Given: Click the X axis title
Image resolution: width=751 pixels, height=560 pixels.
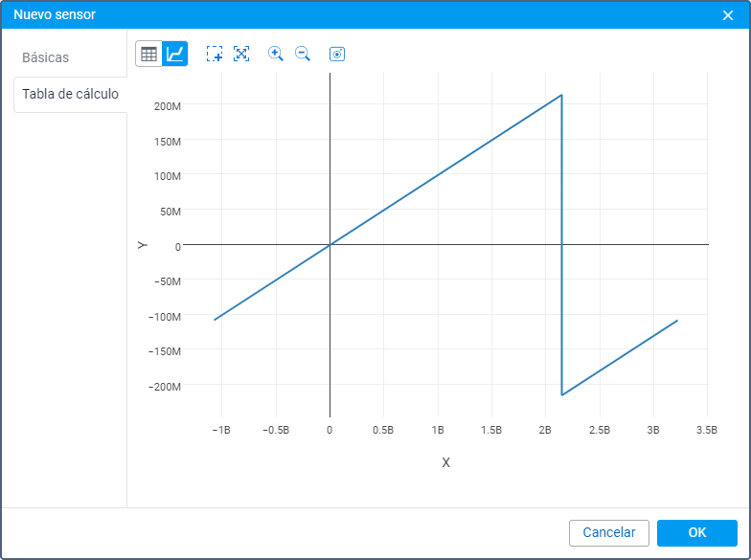Looking at the screenshot, I should click(x=446, y=462).
